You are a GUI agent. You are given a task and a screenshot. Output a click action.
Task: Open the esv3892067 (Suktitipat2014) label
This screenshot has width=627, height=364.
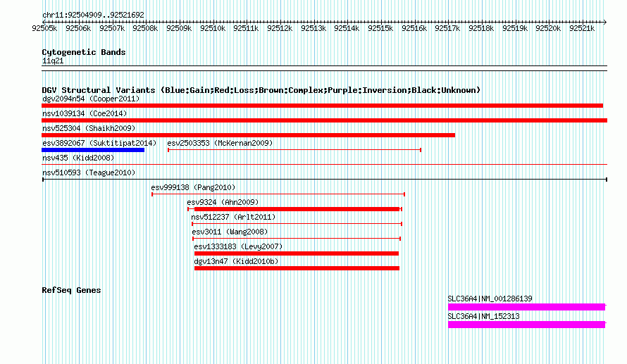click(99, 143)
